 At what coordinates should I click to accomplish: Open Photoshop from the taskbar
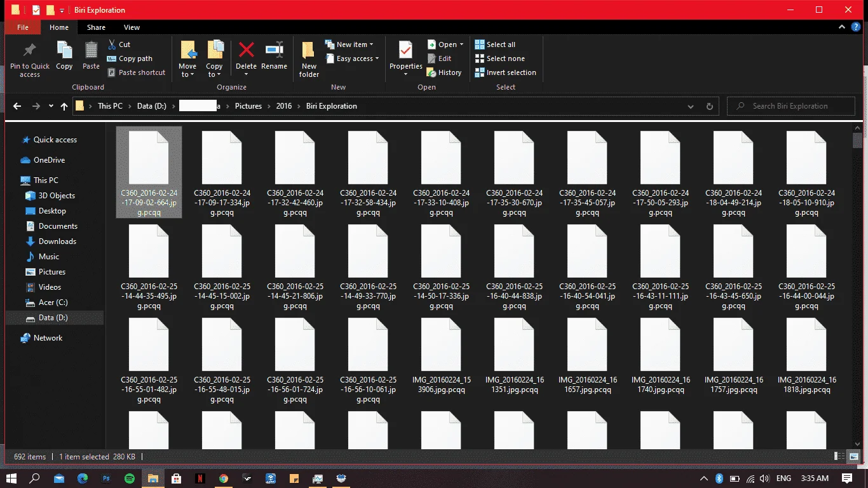click(x=106, y=478)
